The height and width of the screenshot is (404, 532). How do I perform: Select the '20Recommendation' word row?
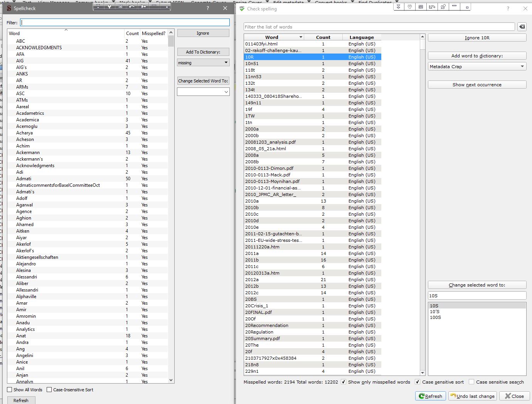coord(312,325)
